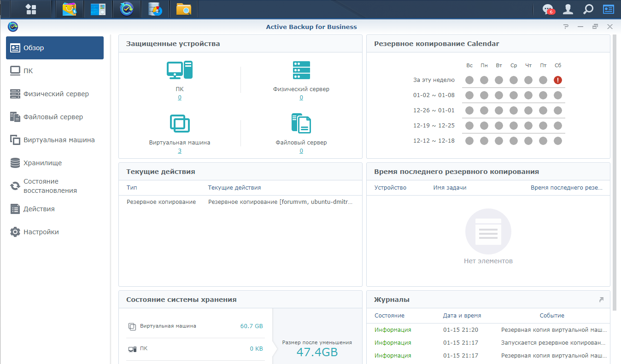The height and width of the screenshot is (364, 621).
Task: Click log event Запускается резервное копирован…
Action: pos(554,343)
